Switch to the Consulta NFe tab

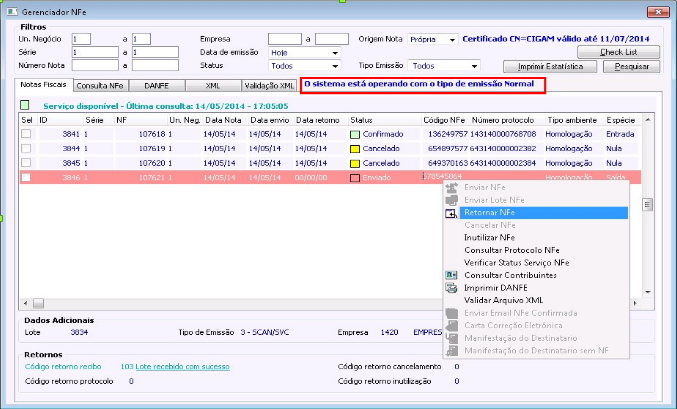point(98,86)
